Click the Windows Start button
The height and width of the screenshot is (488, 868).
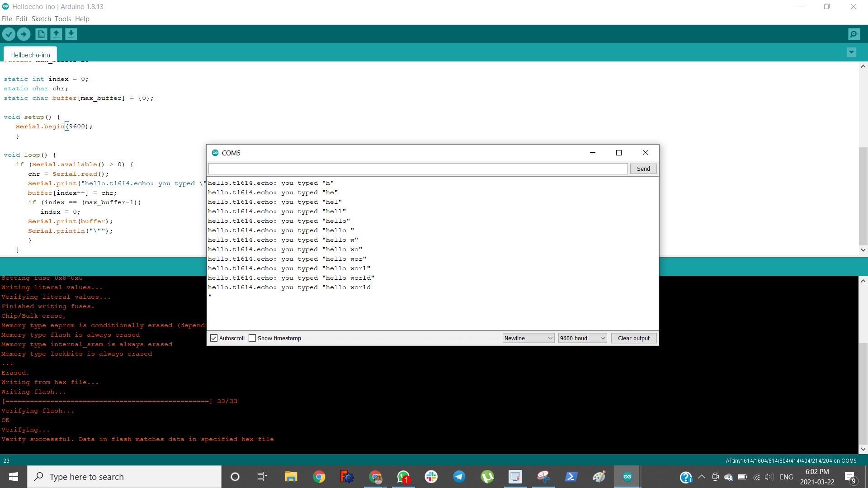click(x=13, y=477)
